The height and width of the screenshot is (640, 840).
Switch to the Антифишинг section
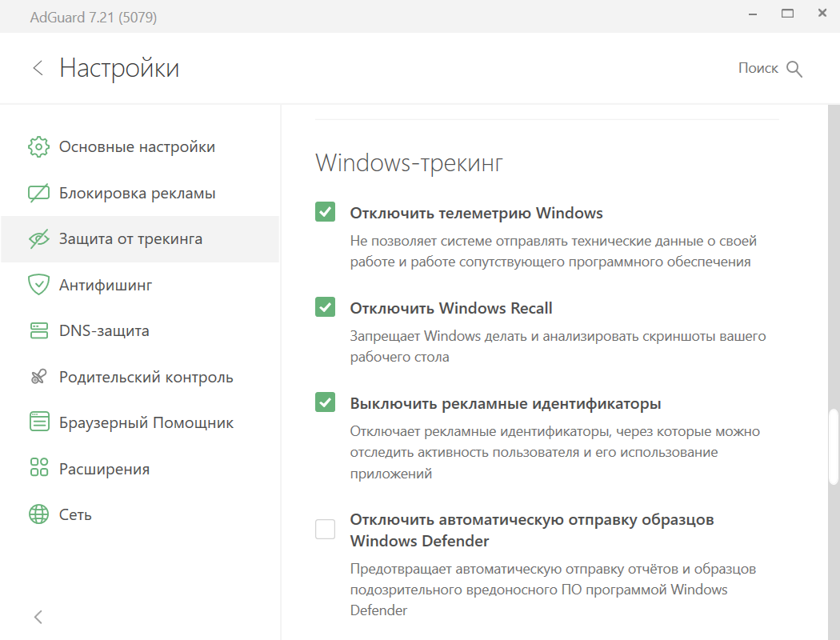106,285
